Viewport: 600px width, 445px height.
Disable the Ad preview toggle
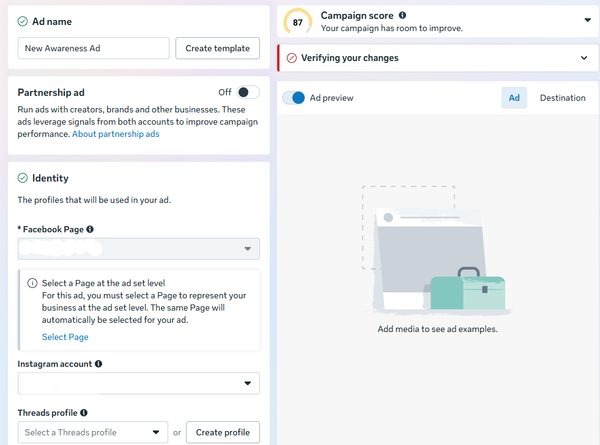294,98
